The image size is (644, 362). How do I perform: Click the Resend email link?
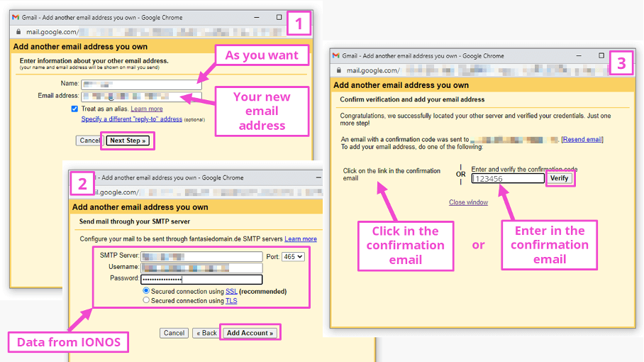pos(582,139)
